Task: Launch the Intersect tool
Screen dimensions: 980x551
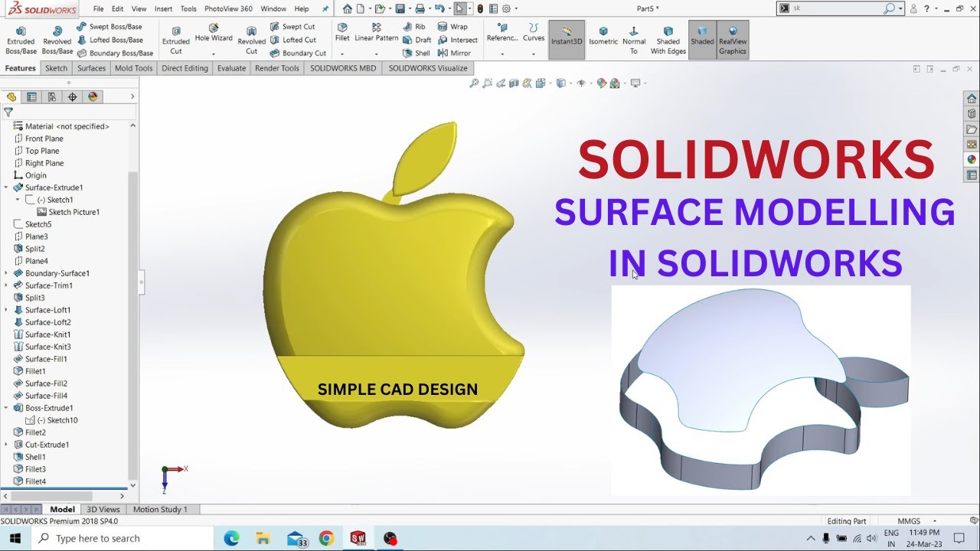Action: [x=458, y=40]
